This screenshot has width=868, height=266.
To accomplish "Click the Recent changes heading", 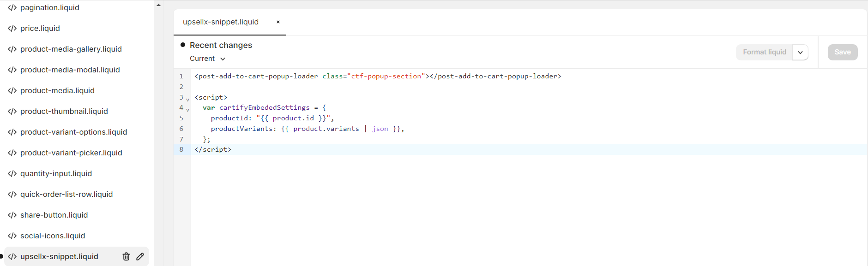I will 221,45.
